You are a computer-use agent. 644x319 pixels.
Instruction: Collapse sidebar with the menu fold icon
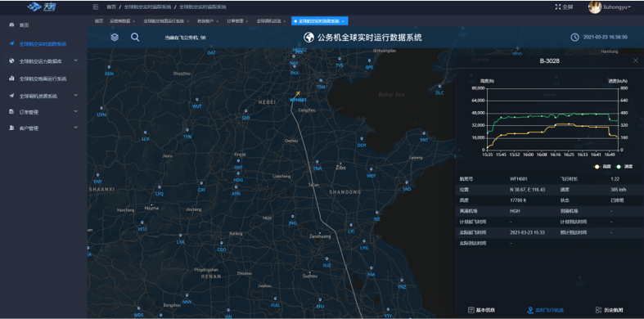(x=96, y=7)
